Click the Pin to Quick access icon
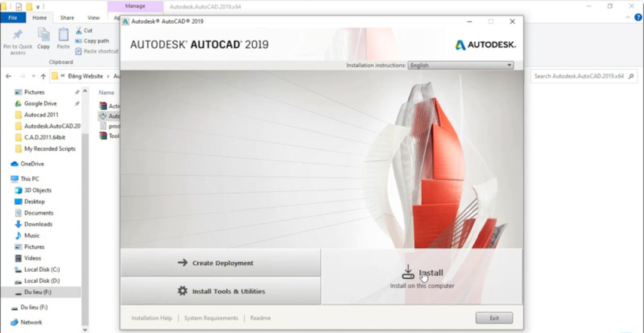 pos(18,35)
